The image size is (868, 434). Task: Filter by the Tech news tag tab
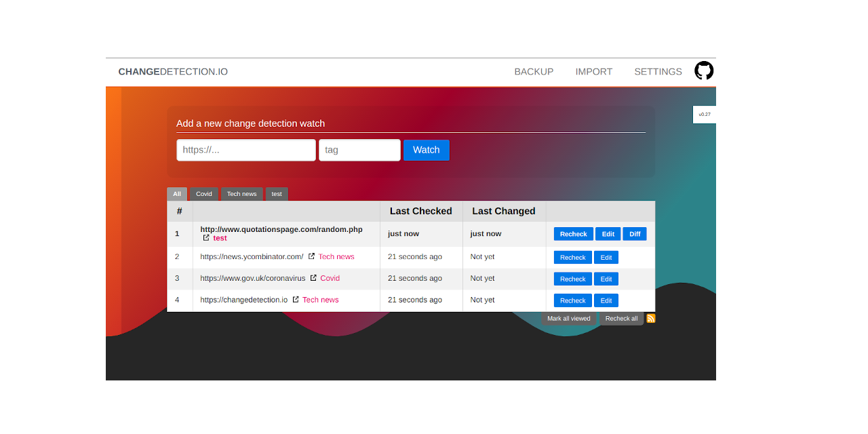241,194
